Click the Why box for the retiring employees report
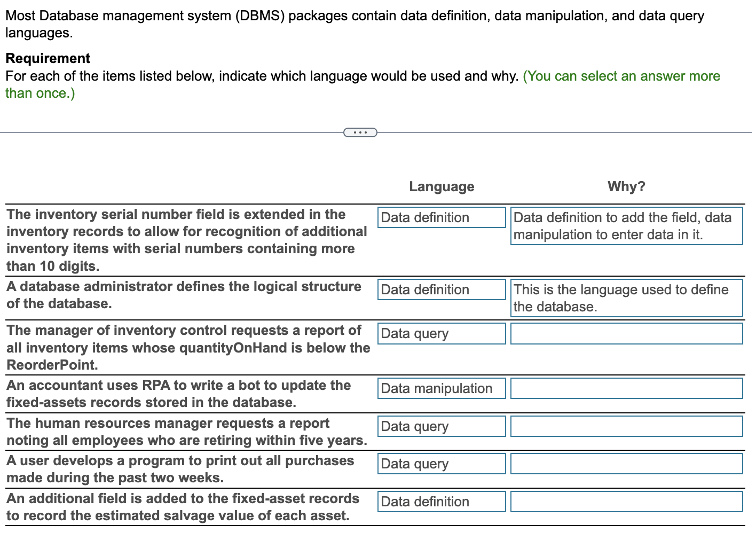Screen dimensions: 756x548 pos(626,426)
